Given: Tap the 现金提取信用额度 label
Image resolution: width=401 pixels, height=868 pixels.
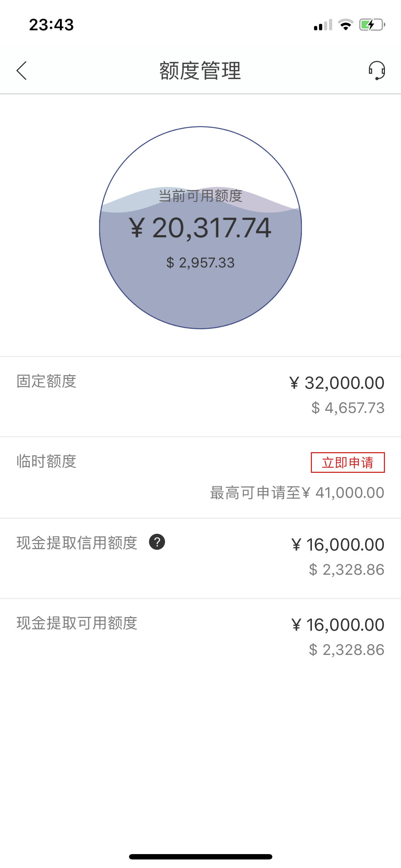Looking at the screenshot, I should [77, 543].
